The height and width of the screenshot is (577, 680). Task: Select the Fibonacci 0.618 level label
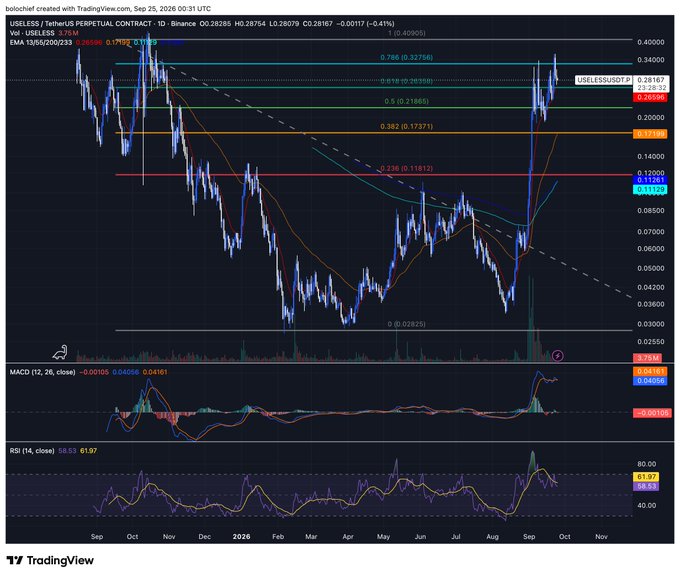406,81
